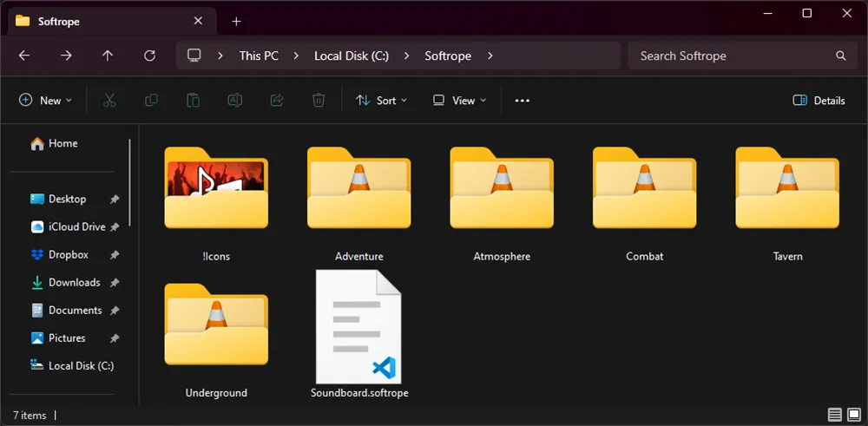
Task: Click the Delete trash icon
Action: coord(319,100)
